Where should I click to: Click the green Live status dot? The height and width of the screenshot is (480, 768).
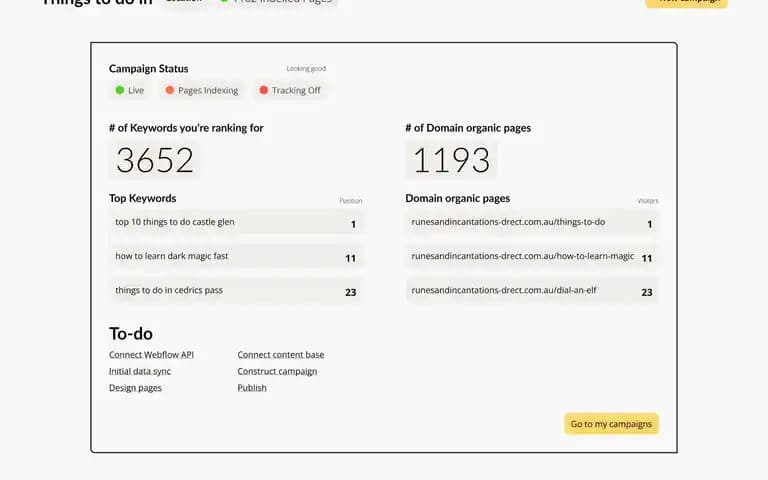point(120,90)
